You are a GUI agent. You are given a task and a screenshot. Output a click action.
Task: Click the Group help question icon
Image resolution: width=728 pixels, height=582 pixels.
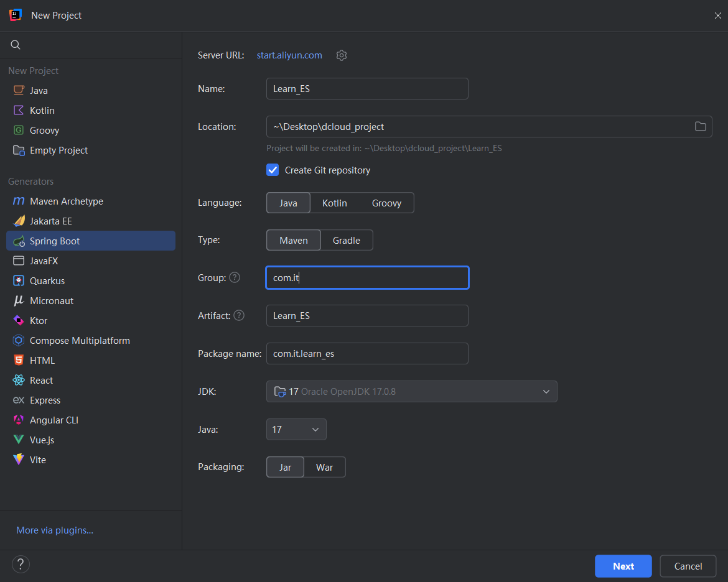235,277
